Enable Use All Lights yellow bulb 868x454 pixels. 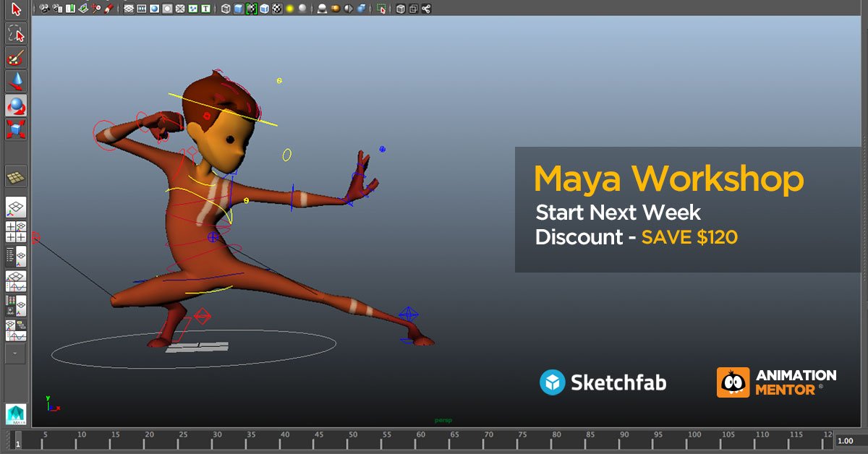(289, 9)
